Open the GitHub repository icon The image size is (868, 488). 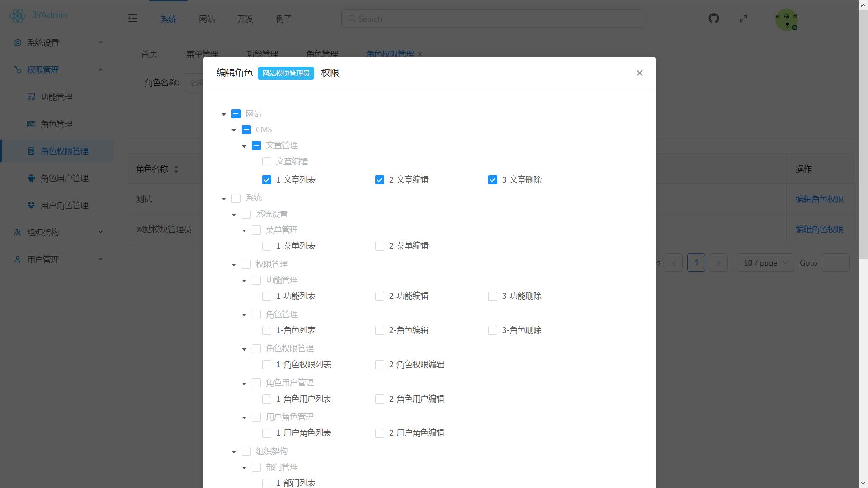coord(713,19)
